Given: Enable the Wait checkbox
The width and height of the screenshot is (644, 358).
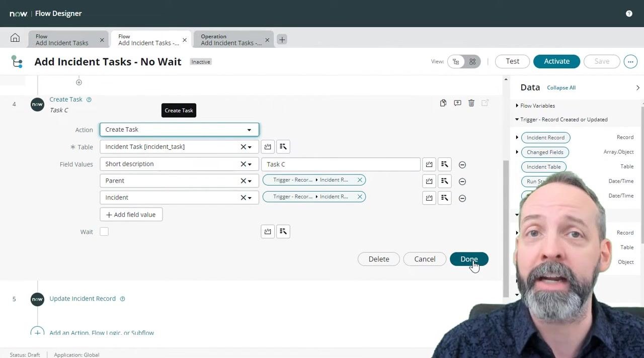Looking at the screenshot, I should coord(104,232).
